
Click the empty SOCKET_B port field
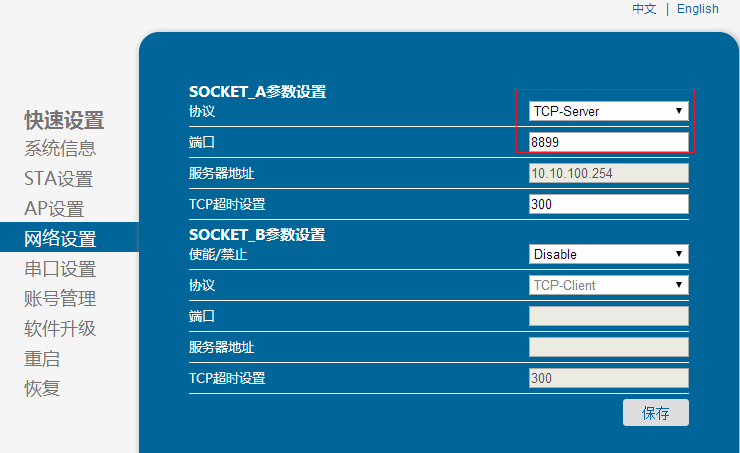tap(608, 316)
